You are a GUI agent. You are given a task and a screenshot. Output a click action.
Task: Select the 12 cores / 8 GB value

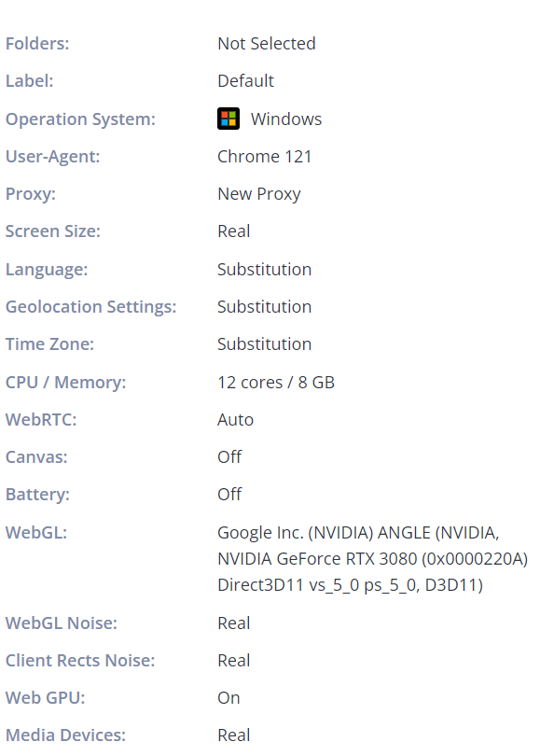point(276,383)
